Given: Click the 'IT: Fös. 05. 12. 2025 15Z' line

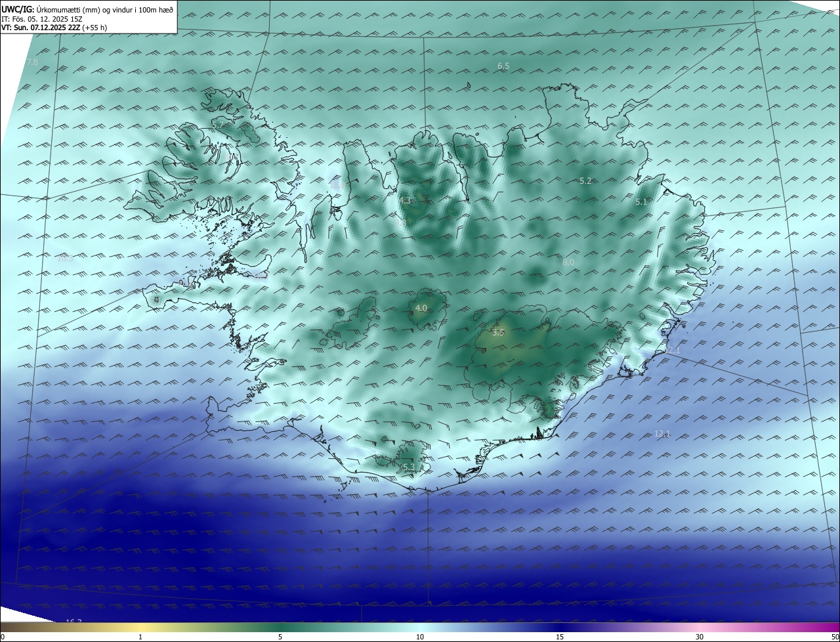Looking at the screenshot, I should [41, 18].
